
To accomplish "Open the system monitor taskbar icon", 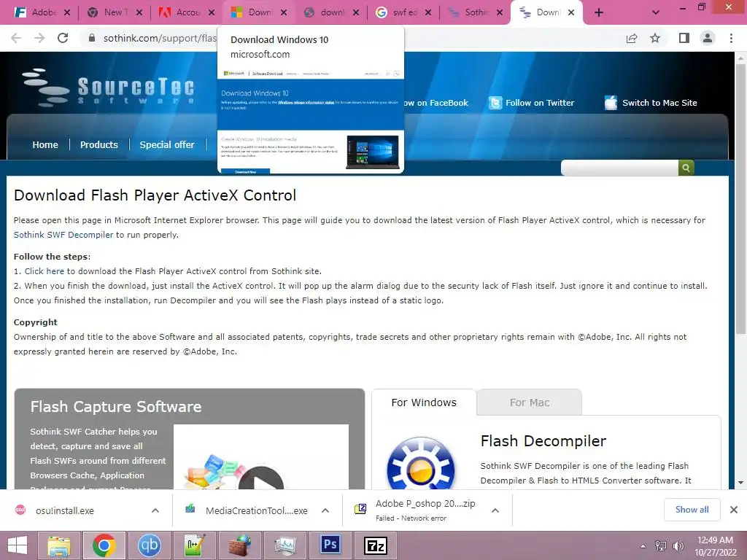I will pos(285,545).
